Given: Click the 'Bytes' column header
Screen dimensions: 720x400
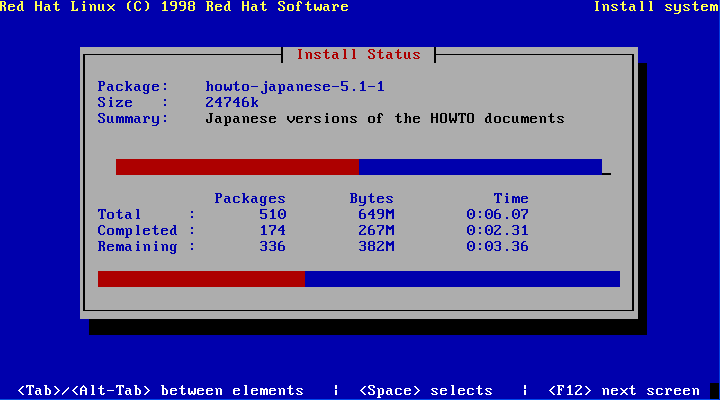Looking at the screenshot, I should click(x=371, y=198).
